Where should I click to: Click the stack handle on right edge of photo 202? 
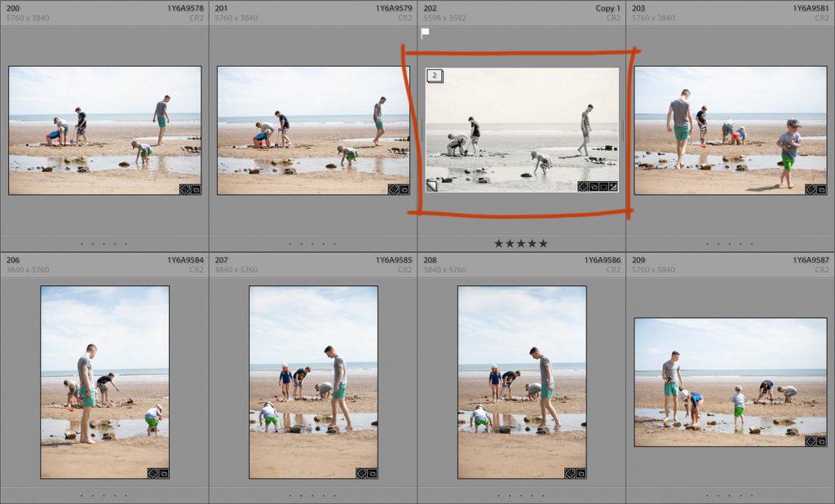coord(621,130)
